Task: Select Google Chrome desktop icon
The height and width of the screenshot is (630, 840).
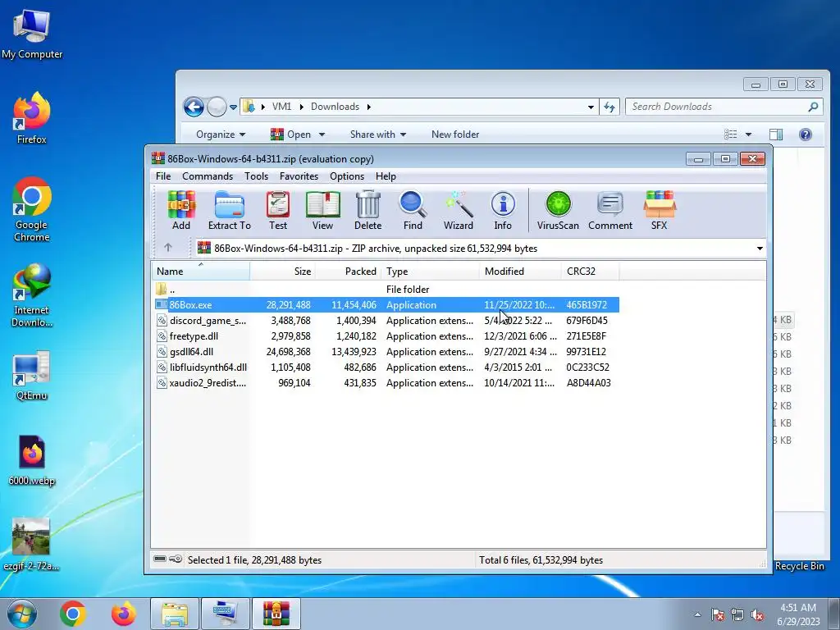Action: click(x=32, y=209)
